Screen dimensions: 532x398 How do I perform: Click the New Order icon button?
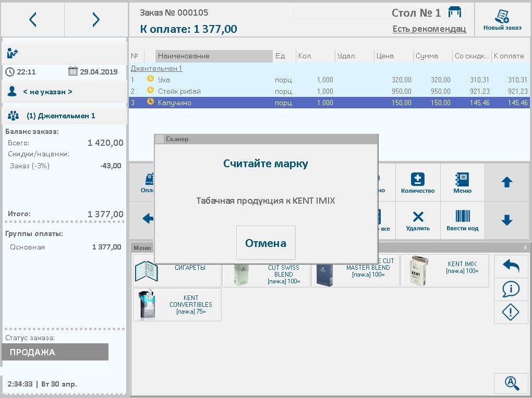point(502,19)
